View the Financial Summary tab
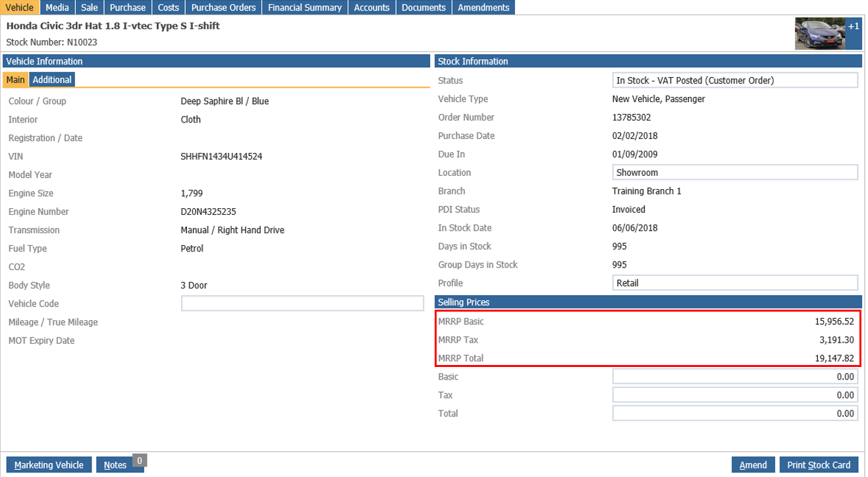The image size is (868, 477). point(305,7)
